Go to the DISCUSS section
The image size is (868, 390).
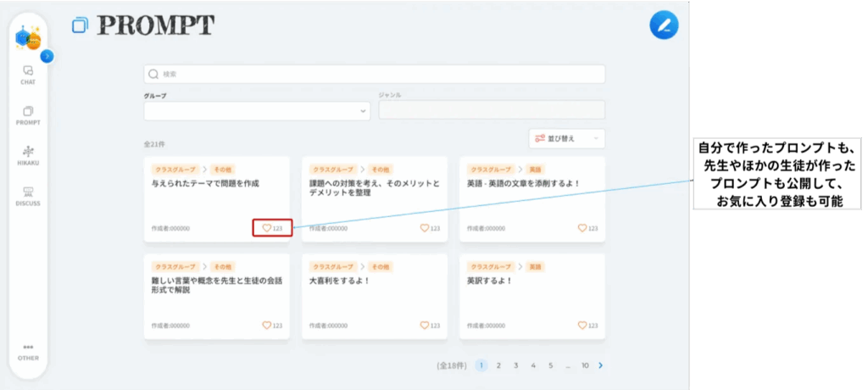pyautogui.click(x=28, y=196)
